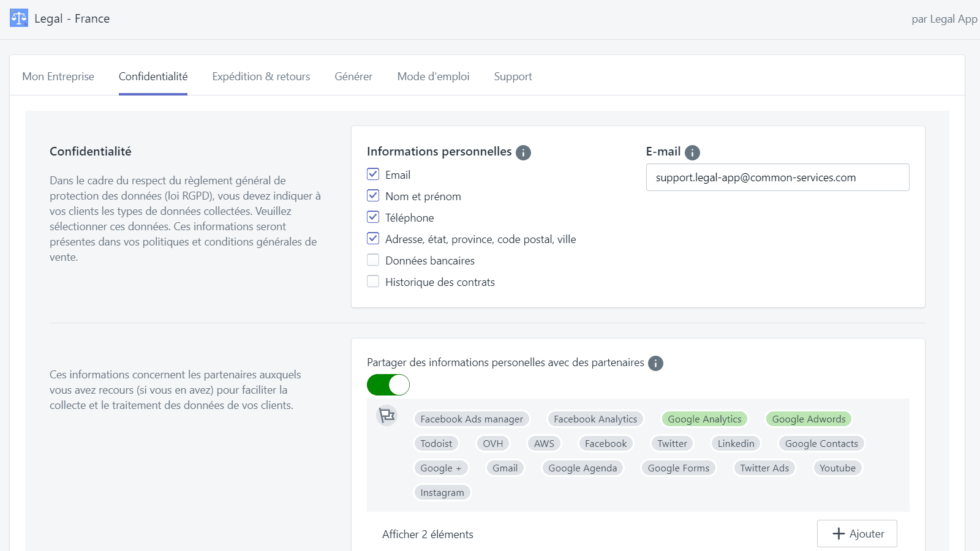
Task: Click info icon beside partner sharing label
Action: coord(655,363)
